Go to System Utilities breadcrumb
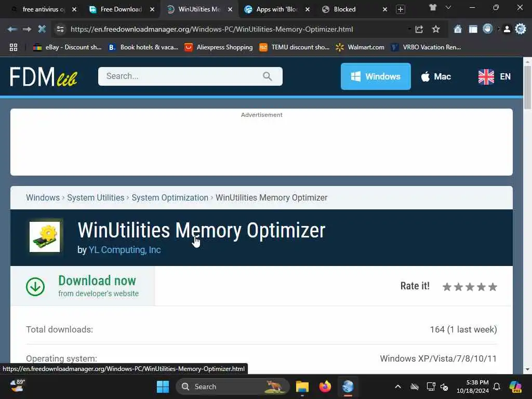This screenshot has height=399, width=532. click(x=96, y=197)
